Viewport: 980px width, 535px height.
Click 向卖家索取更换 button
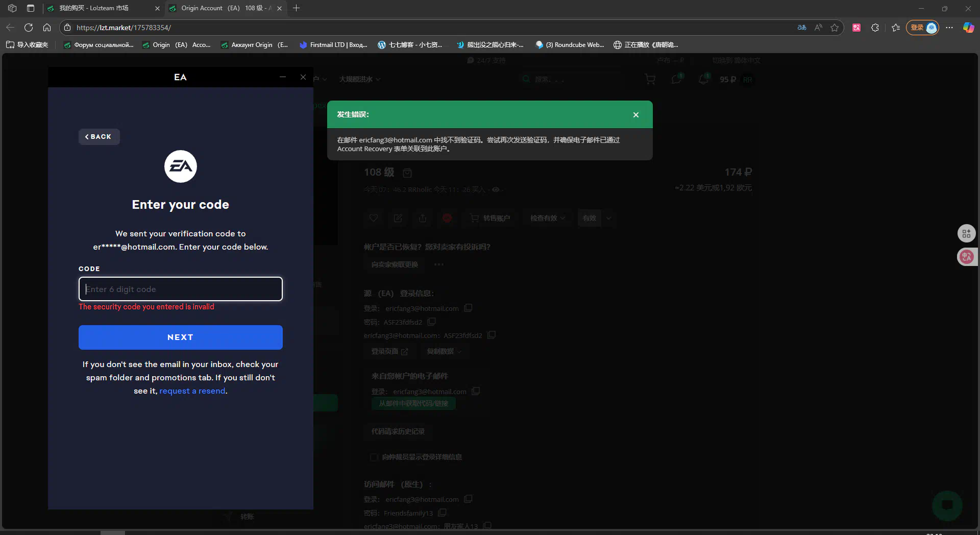click(x=395, y=264)
